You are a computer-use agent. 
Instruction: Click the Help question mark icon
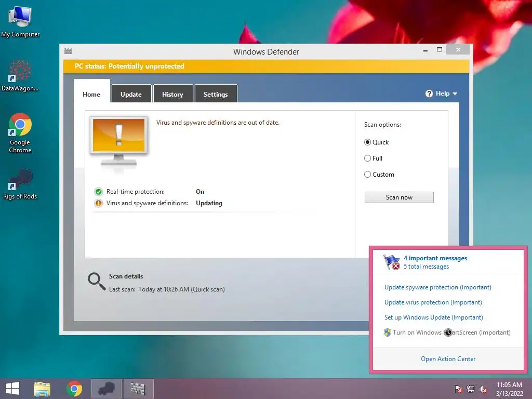(429, 94)
